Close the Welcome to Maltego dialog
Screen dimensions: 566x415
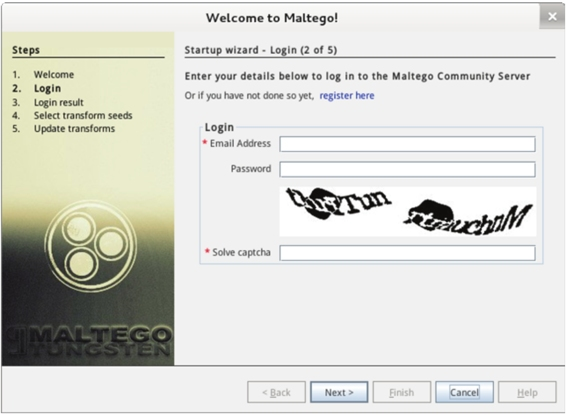552,17
